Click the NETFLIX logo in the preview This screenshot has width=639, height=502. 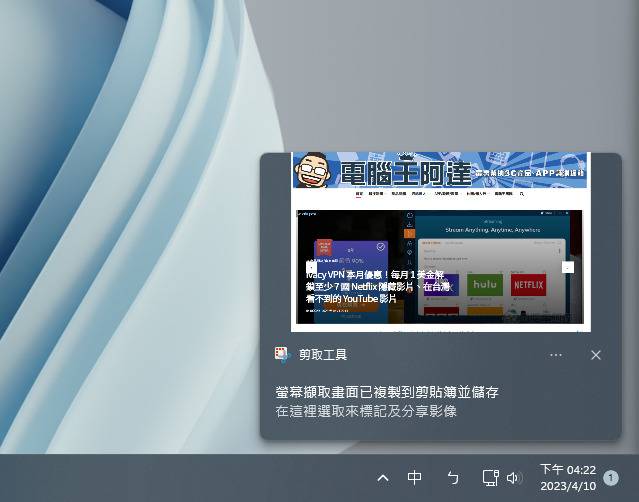point(528,284)
